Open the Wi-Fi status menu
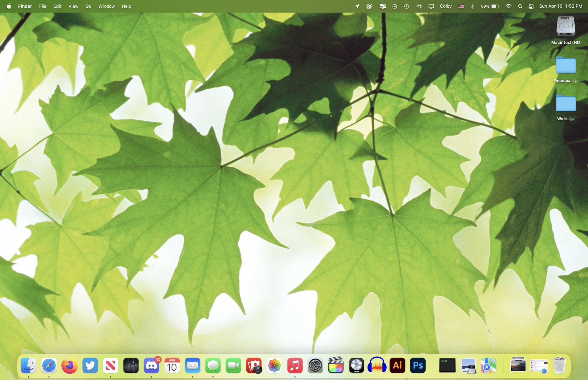This screenshot has height=380, width=588. pyautogui.click(x=508, y=6)
